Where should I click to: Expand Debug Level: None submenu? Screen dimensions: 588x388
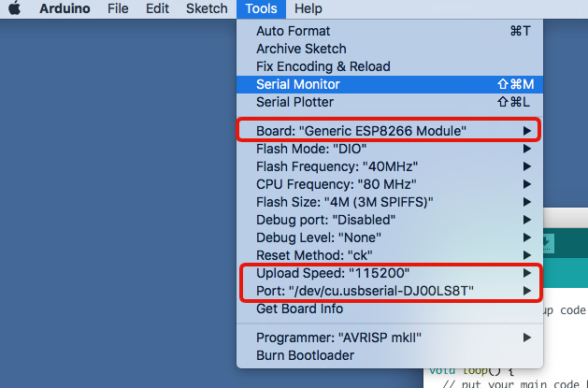tap(390, 237)
